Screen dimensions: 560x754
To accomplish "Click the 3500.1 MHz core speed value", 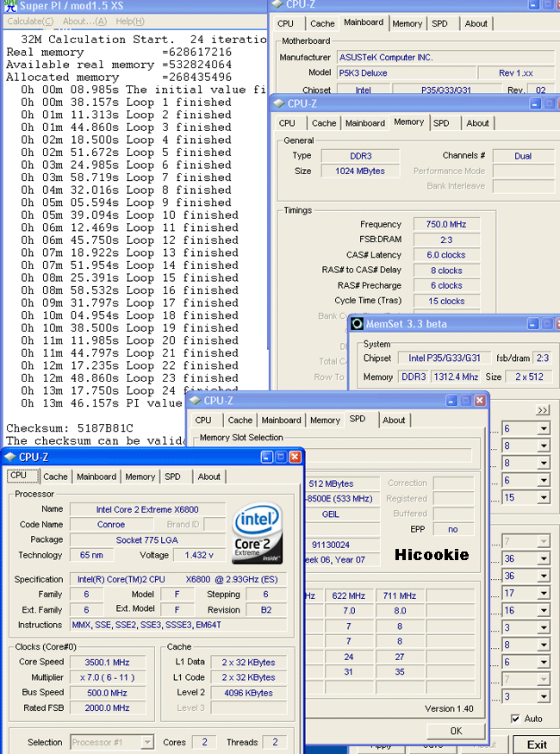I will [x=107, y=662].
